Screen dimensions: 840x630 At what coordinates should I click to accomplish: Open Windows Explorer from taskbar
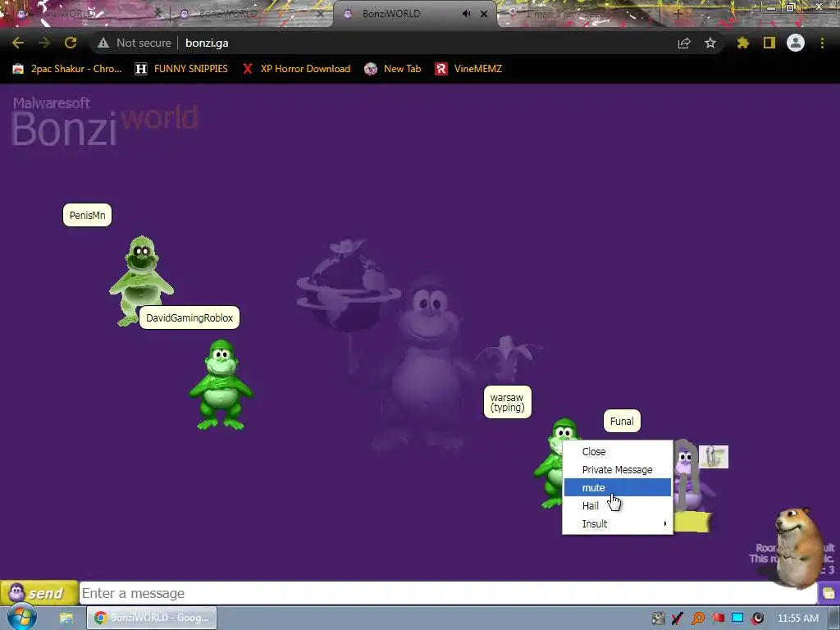[66, 619]
